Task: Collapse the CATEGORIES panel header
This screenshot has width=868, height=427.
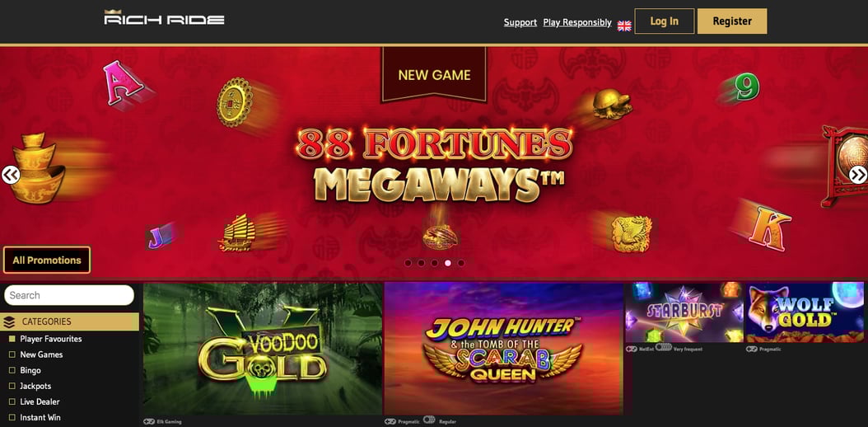Action: (x=70, y=321)
